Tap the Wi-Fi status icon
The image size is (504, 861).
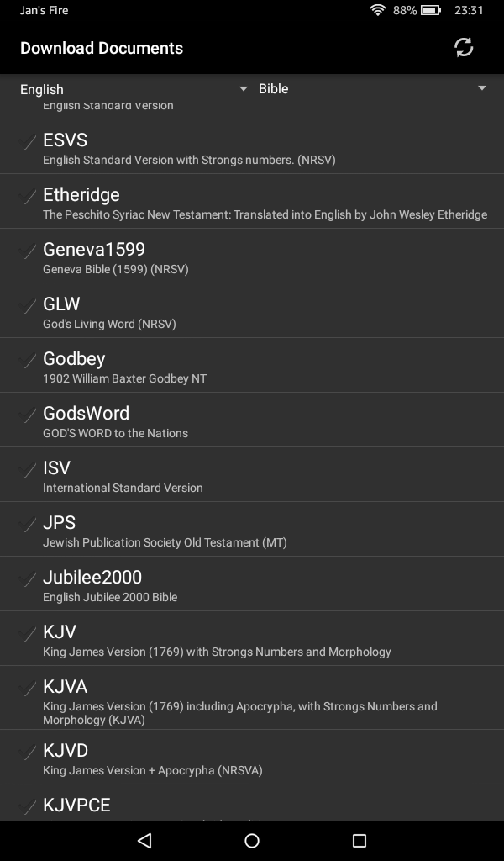point(378,10)
